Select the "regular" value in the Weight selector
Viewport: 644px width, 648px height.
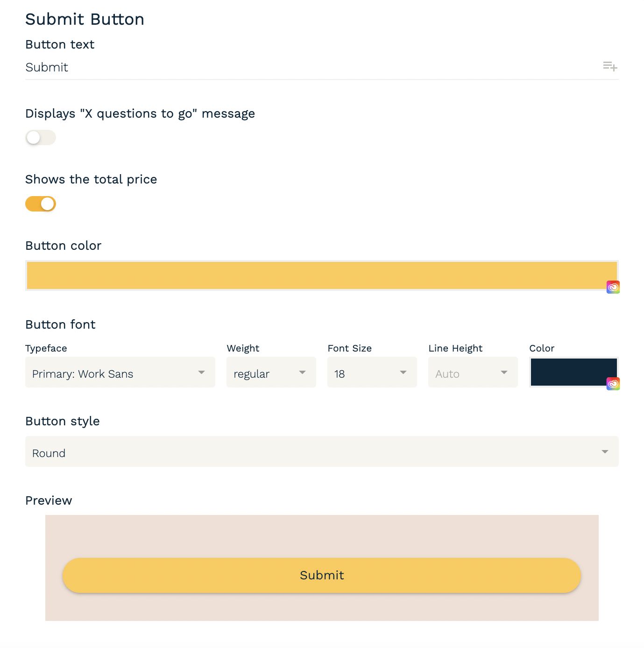pyautogui.click(x=252, y=373)
